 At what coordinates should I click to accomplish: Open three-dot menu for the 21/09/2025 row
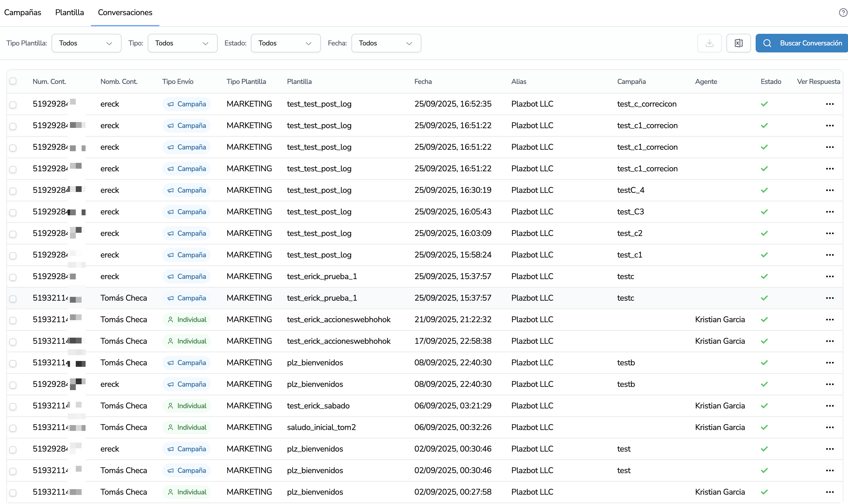point(830,320)
